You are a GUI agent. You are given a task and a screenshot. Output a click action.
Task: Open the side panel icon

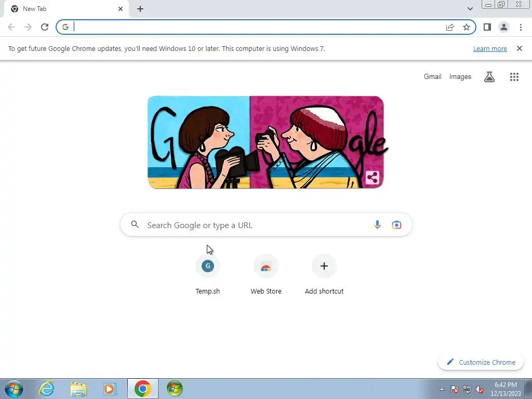click(x=487, y=27)
